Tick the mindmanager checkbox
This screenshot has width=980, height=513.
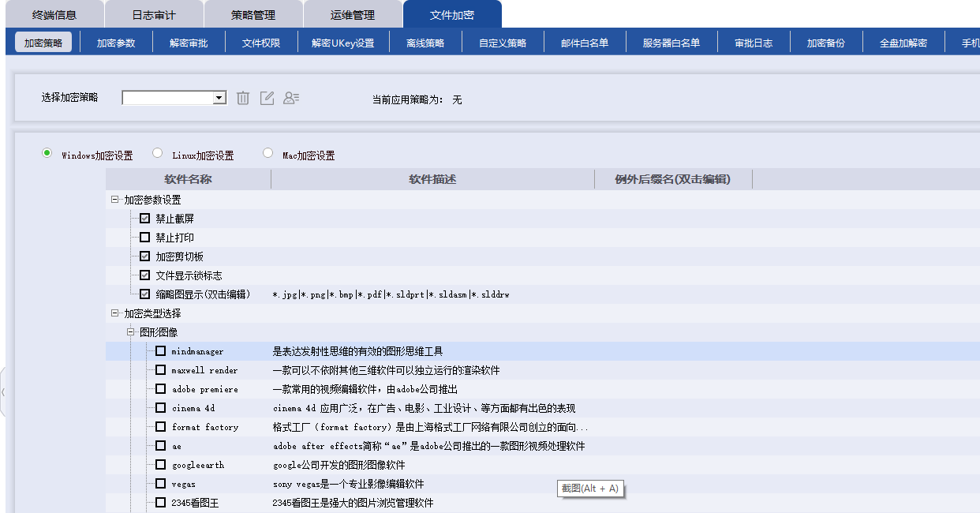point(160,351)
